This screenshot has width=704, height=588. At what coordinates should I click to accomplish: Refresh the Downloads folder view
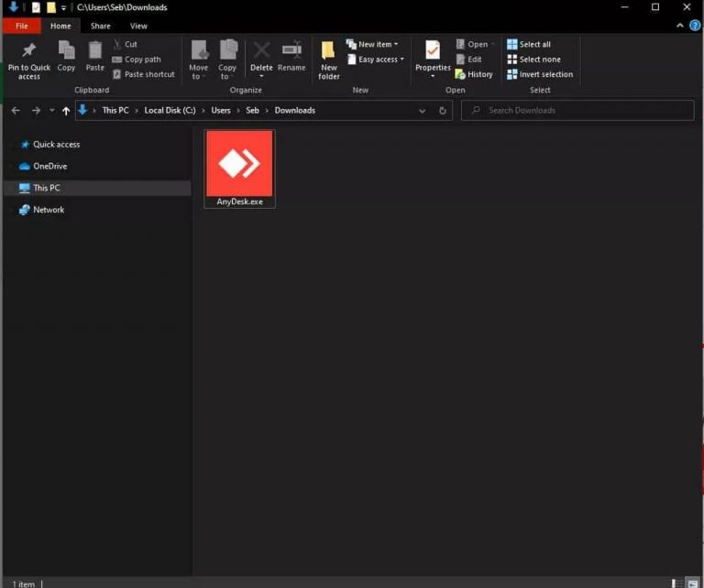[442, 110]
